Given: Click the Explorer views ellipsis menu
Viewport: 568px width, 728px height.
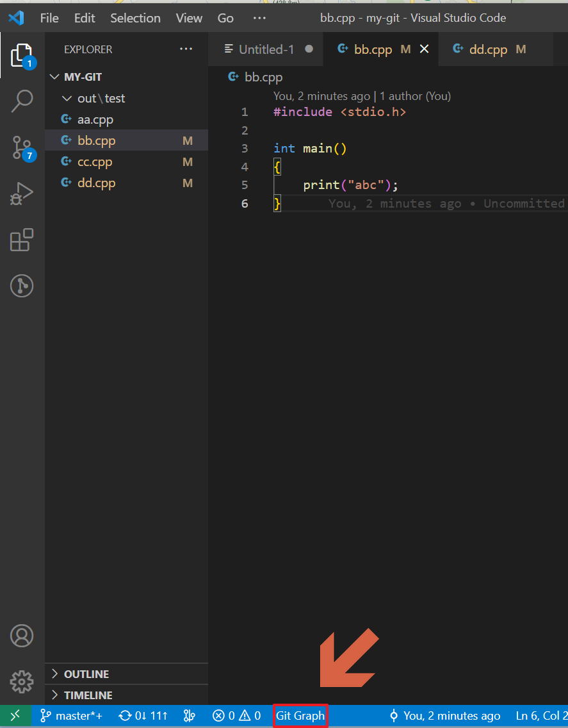Looking at the screenshot, I should click(x=186, y=49).
